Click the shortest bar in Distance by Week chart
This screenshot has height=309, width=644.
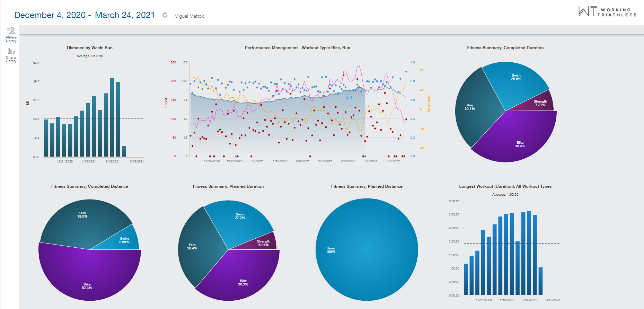[x=124, y=151]
